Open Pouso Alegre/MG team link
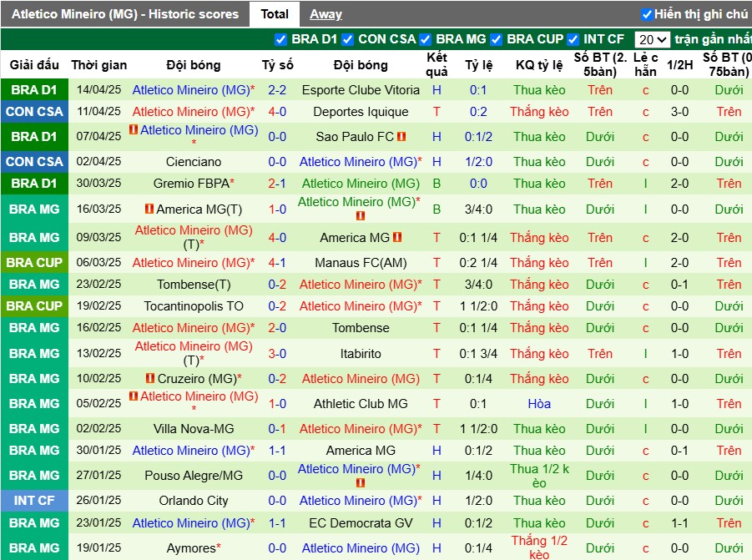752x560 pixels. 194,476
